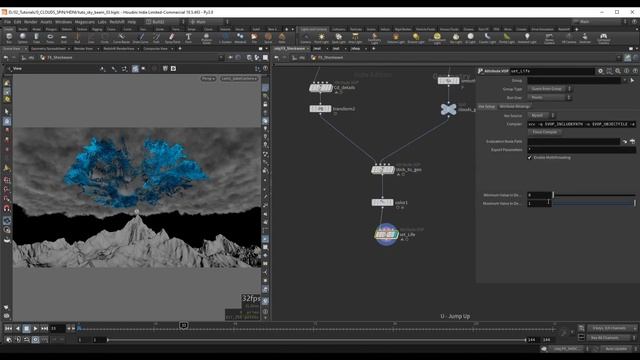Open the Auto Update dropdown
This screenshot has height=360, width=640.
click(x=618, y=349)
